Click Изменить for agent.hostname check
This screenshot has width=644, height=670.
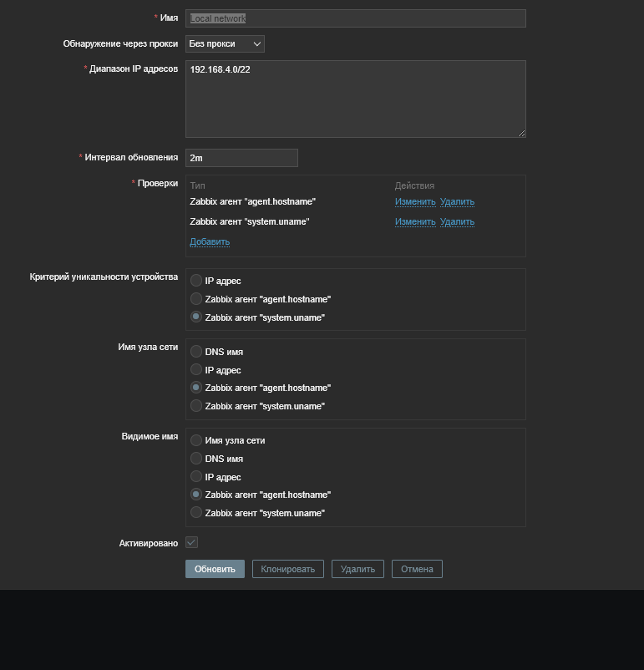(415, 201)
